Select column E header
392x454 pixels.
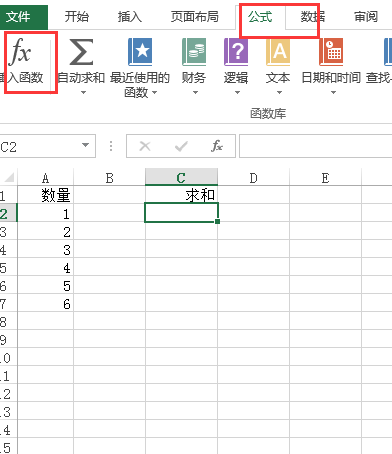pos(325,178)
